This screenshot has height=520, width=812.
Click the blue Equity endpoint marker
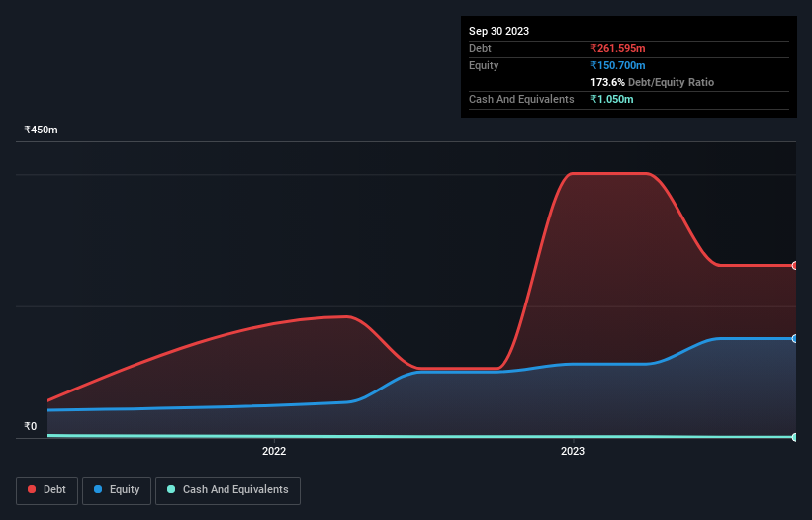tap(795, 339)
